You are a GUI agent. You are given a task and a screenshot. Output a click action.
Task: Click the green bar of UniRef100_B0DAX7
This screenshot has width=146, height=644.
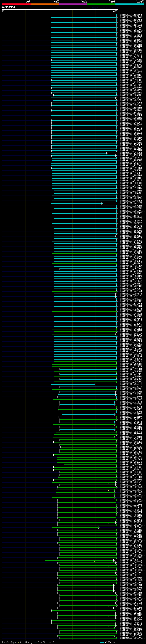pyautogui.click(x=84, y=334)
